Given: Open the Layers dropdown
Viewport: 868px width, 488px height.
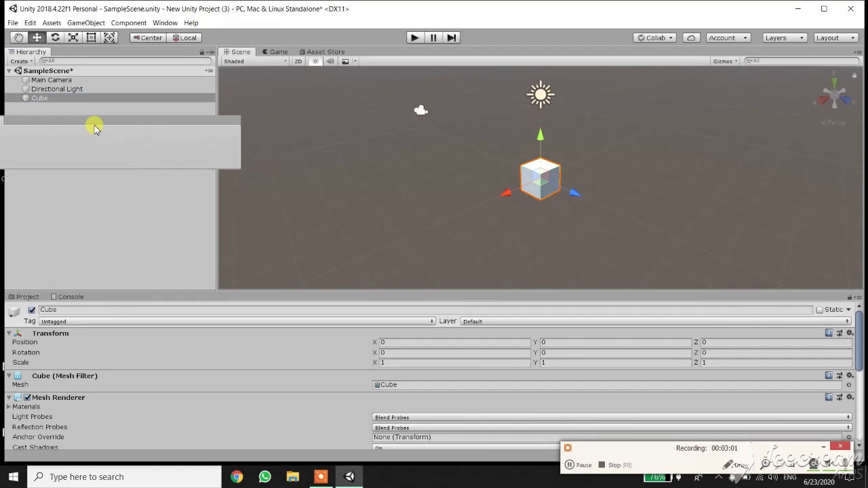Looking at the screenshot, I should pyautogui.click(x=784, y=38).
